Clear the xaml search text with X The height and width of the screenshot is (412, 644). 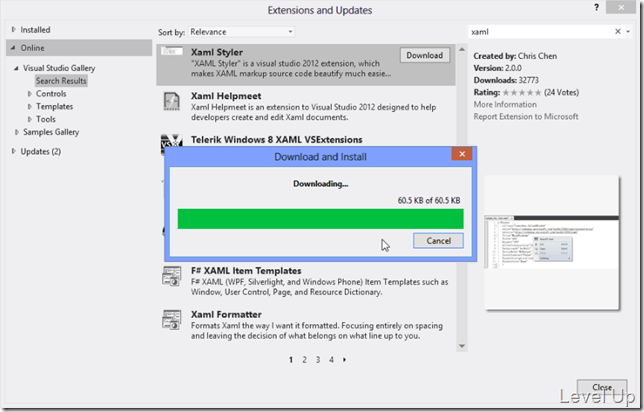click(x=617, y=32)
